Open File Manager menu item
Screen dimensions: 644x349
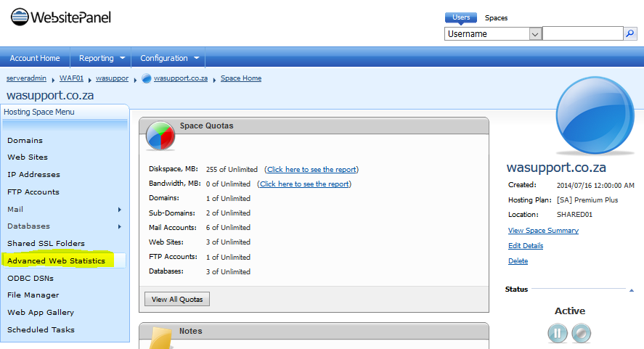pyautogui.click(x=33, y=295)
